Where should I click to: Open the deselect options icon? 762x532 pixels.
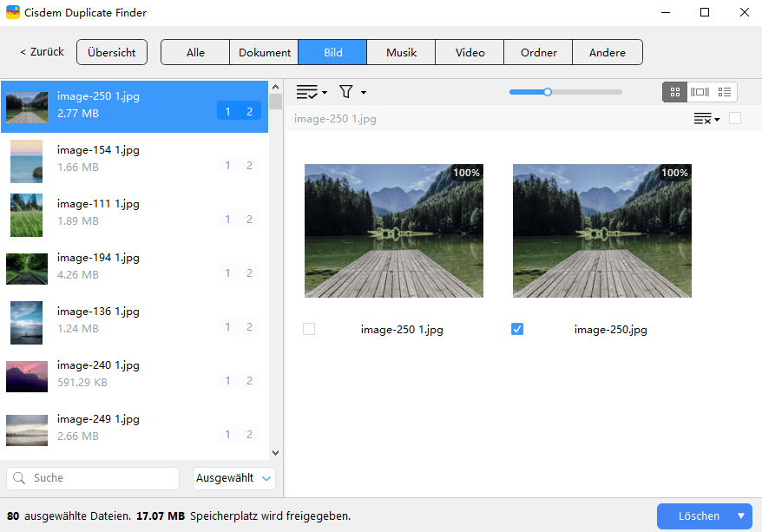coord(704,119)
